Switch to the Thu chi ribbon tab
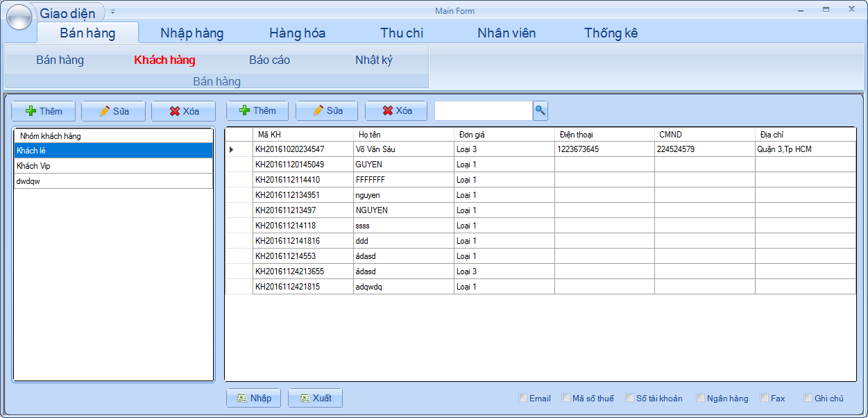Image resolution: width=868 pixels, height=418 pixels. point(402,33)
